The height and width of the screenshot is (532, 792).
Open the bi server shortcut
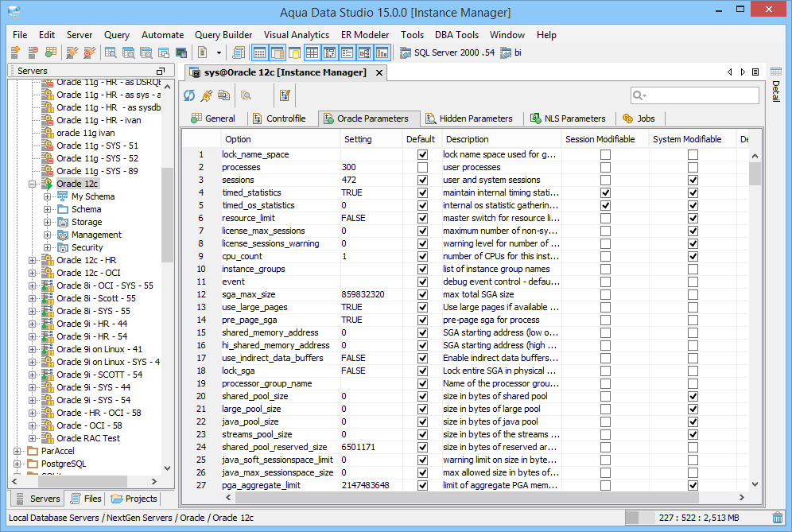[511, 52]
